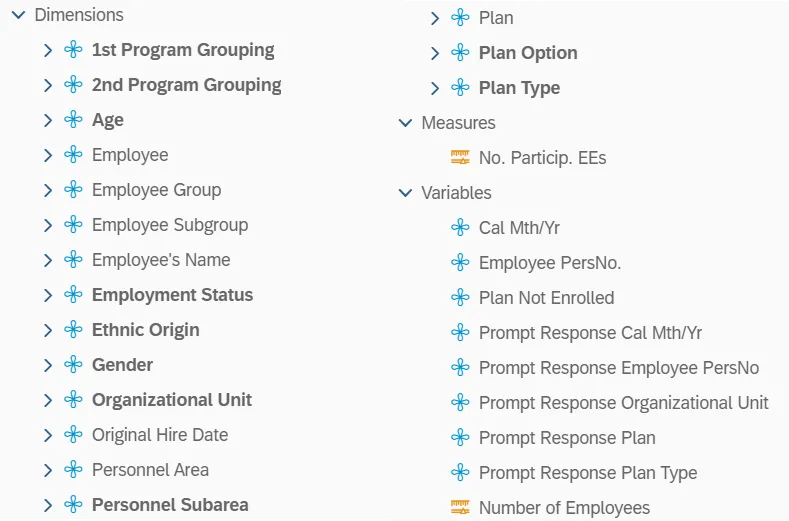
Task: Click the ruler measure icon for No. Particip. EEs
Action: tap(460, 158)
